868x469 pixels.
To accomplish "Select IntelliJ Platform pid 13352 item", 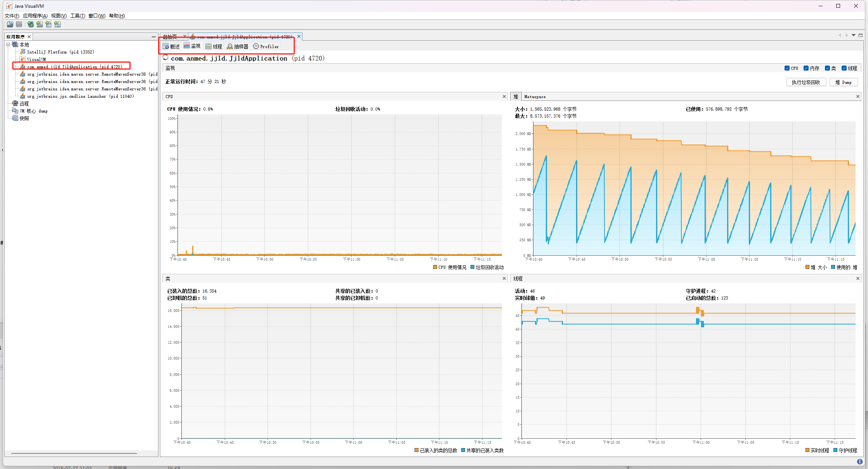I will click(x=60, y=52).
